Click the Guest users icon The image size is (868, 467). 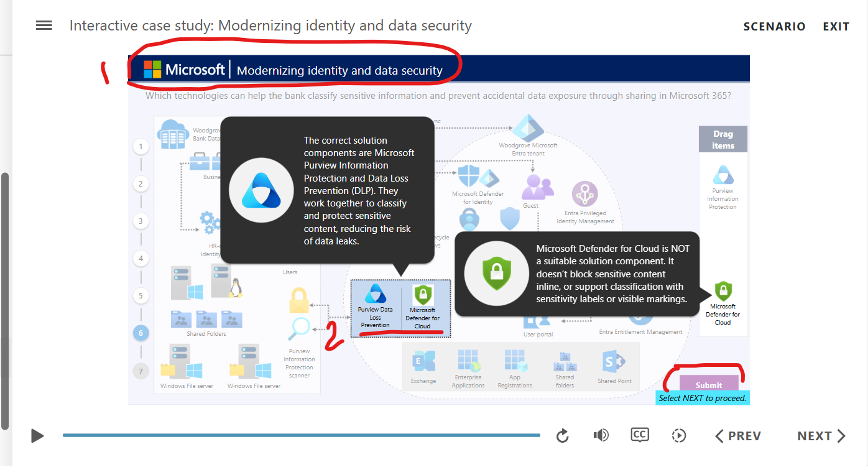point(537,186)
